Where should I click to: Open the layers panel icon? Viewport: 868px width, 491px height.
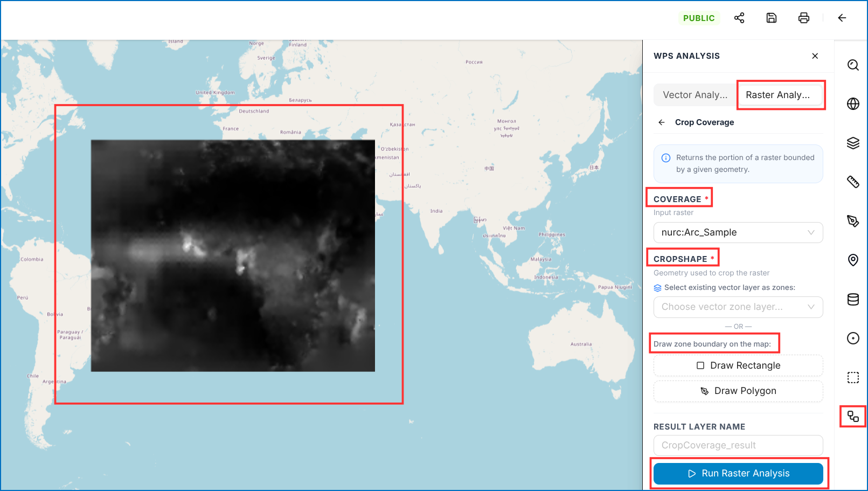click(x=853, y=143)
